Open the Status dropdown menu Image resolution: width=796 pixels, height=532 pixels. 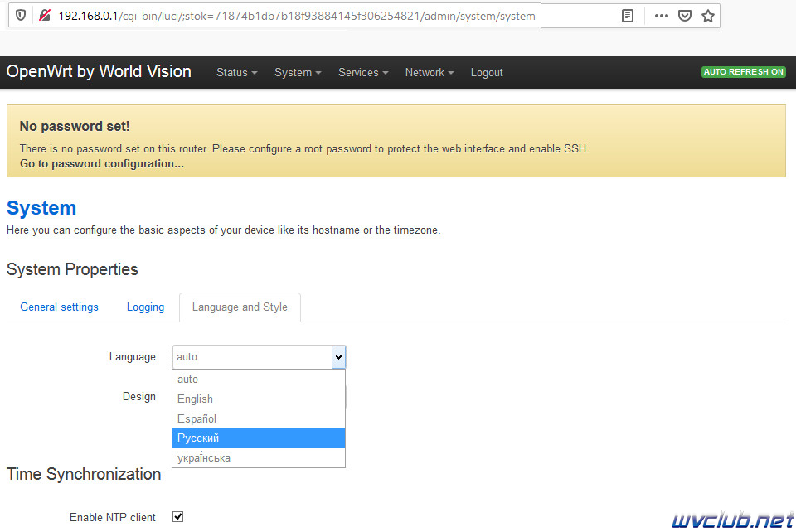pos(236,73)
